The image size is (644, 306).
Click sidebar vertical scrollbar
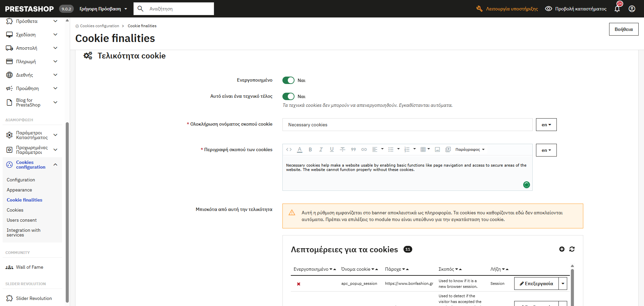pyautogui.click(x=67, y=212)
